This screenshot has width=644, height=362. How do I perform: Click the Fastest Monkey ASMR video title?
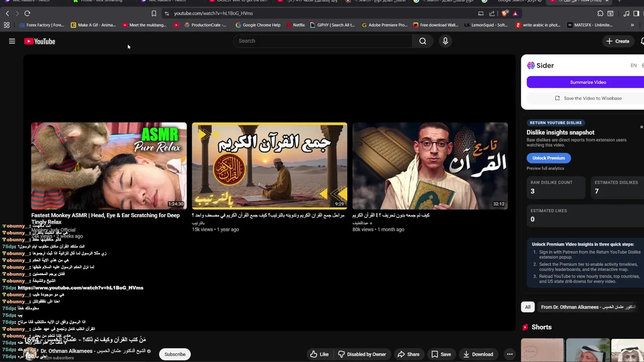[x=106, y=219]
